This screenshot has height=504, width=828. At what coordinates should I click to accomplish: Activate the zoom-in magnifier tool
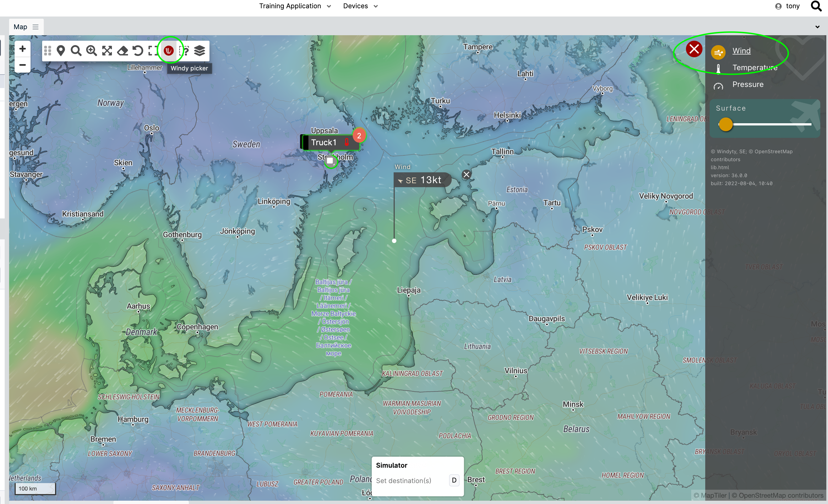[x=91, y=51]
